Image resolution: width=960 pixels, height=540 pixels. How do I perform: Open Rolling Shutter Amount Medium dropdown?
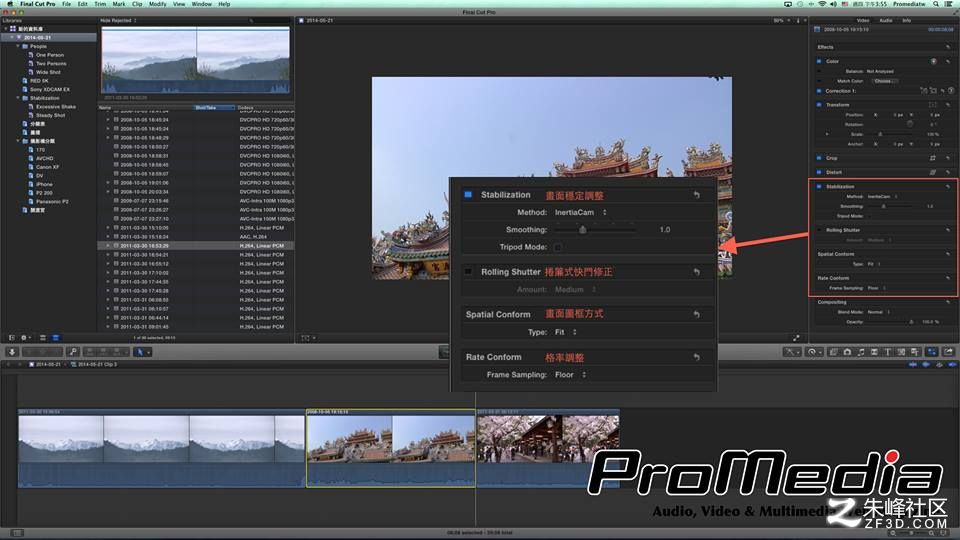pyautogui.click(x=576, y=290)
